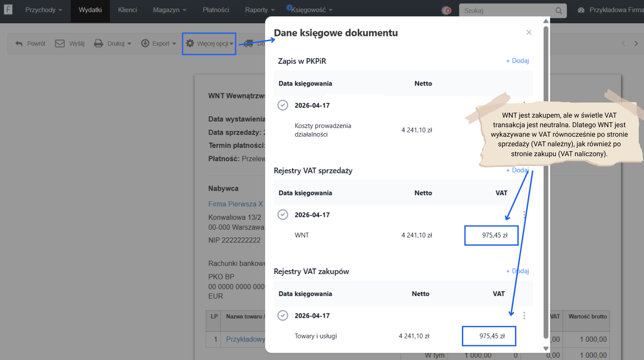The height and width of the screenshot is (360, 644).
Task: Click the 975,45 zł VAT value for WNT
Action: [x=495, y=235]
